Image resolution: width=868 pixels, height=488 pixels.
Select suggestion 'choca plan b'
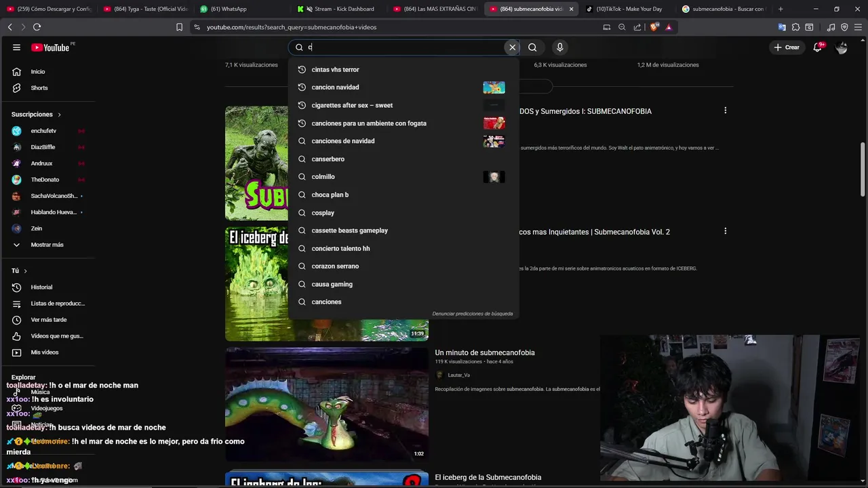(x=403, y=195)
